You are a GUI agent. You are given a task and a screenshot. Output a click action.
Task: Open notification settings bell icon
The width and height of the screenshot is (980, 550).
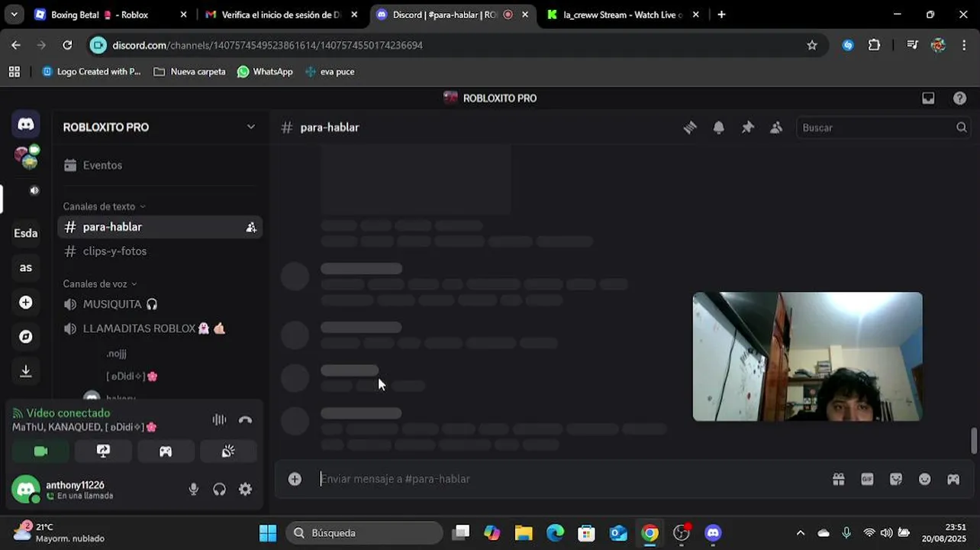pyautogui.click(x=719, y=128)
